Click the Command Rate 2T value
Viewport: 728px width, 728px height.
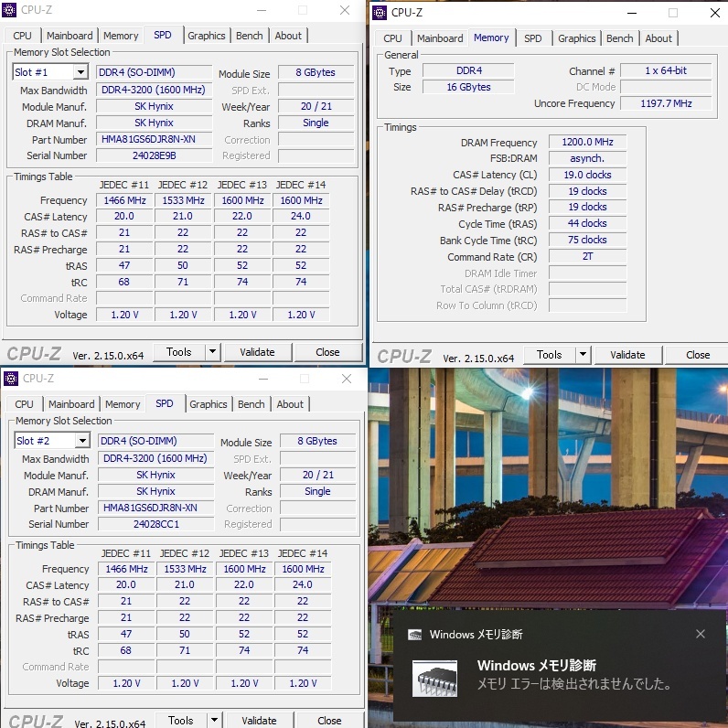coord(587,256)
